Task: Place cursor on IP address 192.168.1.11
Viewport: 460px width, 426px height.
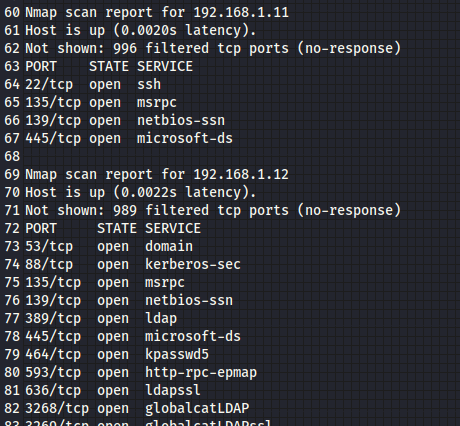Action: (x=241, y=13)
